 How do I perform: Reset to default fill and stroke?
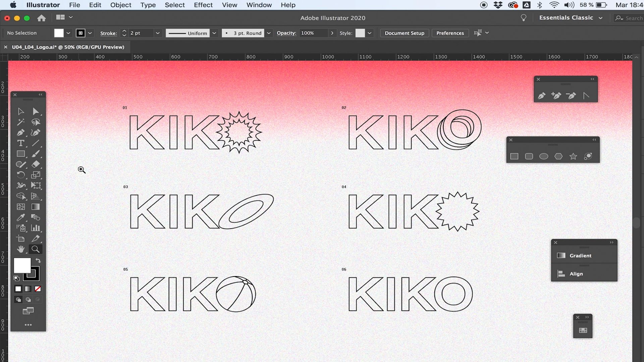coord(16,278)
